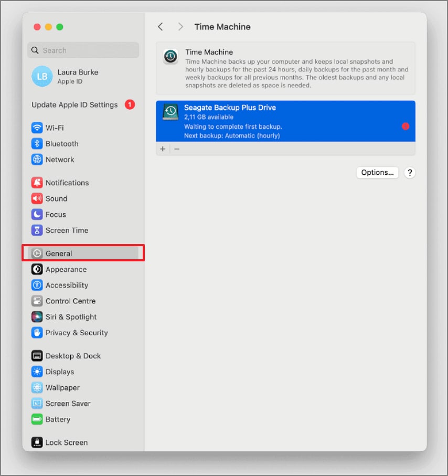Viewport: 448px width, 476px height.
Task: Go forward with the right chevron
Action: (x=180, y=27)
